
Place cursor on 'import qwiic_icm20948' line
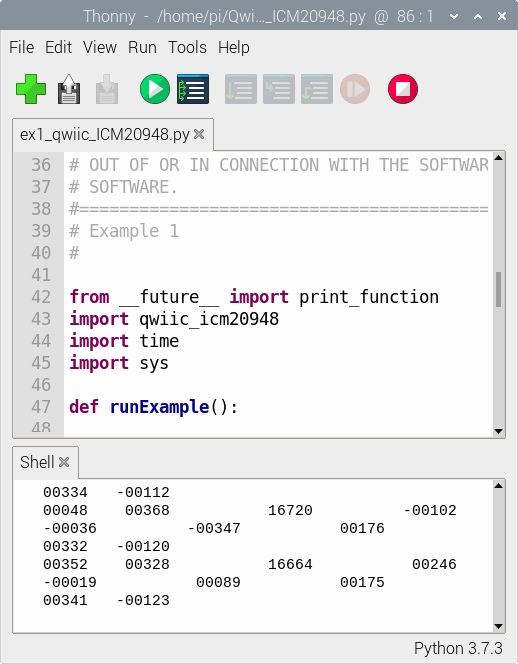click(174, 319)
